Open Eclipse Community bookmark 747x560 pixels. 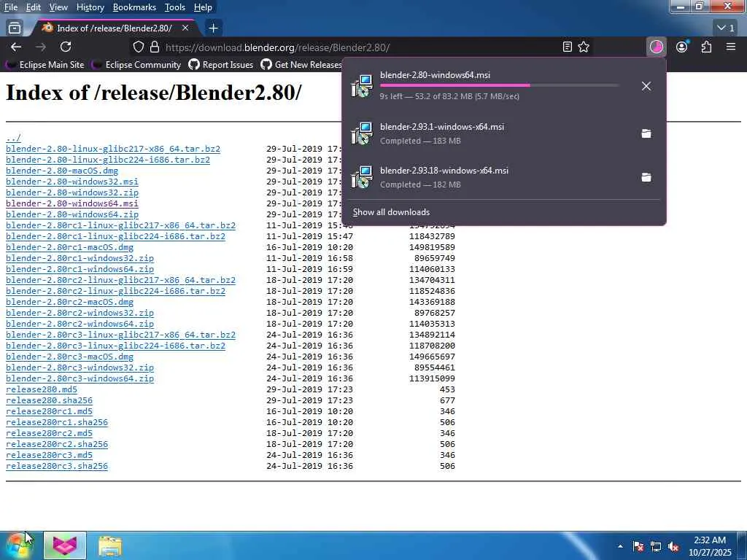click(137, 65)
